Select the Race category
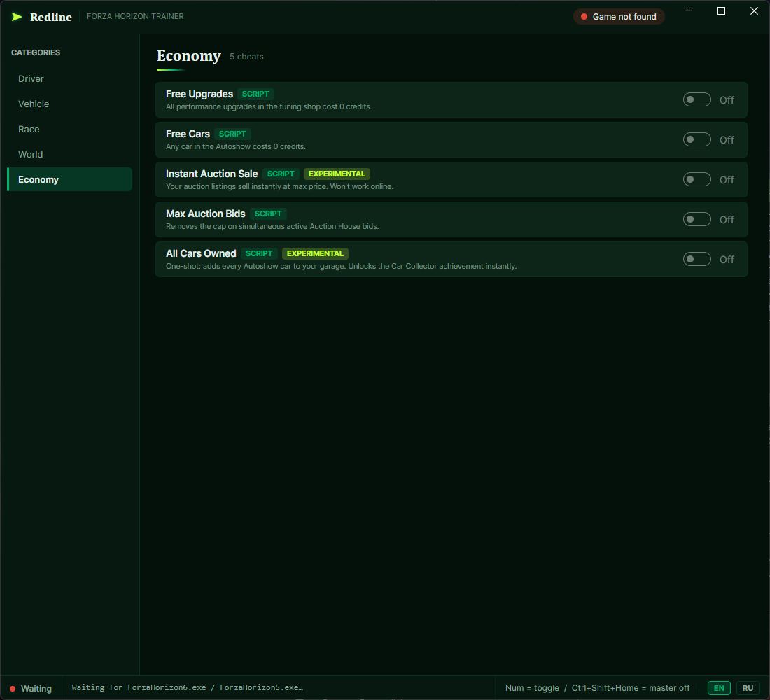 pos(70,129)
